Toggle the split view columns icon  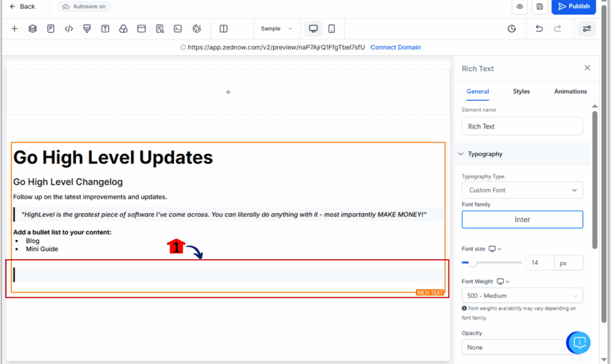(224, 29)
